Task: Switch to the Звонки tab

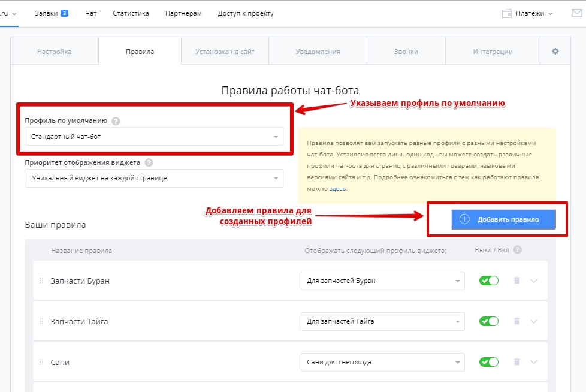Action: (406, 51)
